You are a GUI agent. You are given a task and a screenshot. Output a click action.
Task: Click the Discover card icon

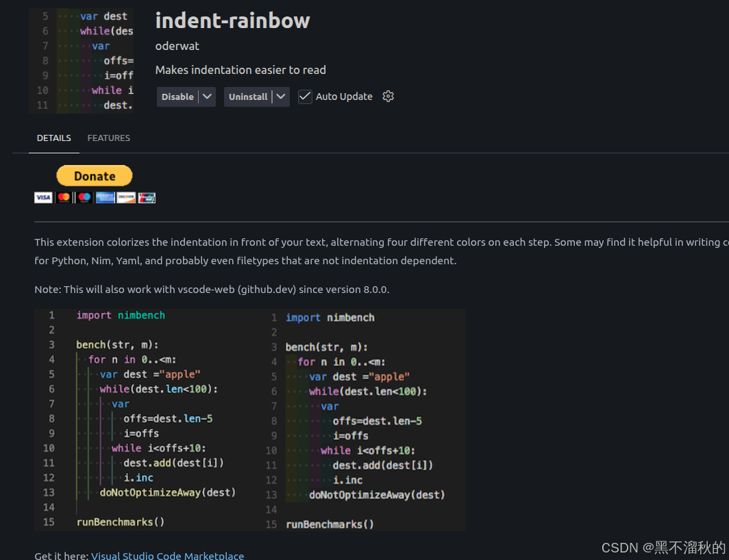(126, 198)
